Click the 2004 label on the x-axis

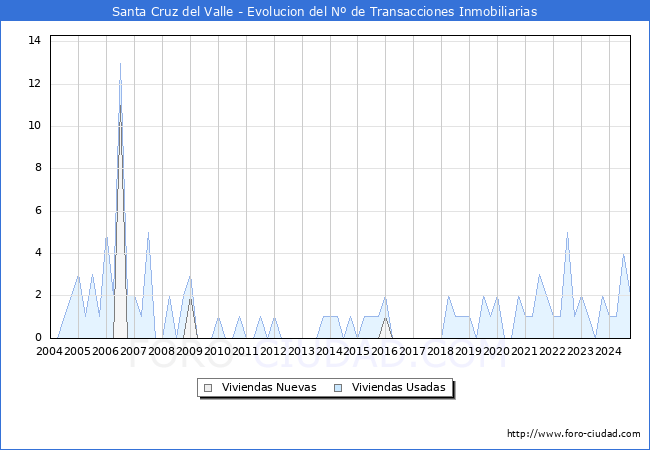(49, 352)
